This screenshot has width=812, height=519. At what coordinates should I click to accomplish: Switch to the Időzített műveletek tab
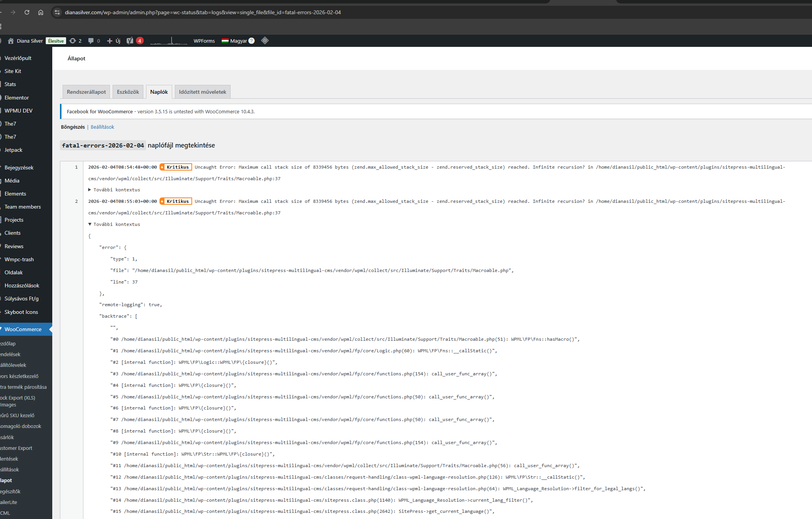coord(203,92)
